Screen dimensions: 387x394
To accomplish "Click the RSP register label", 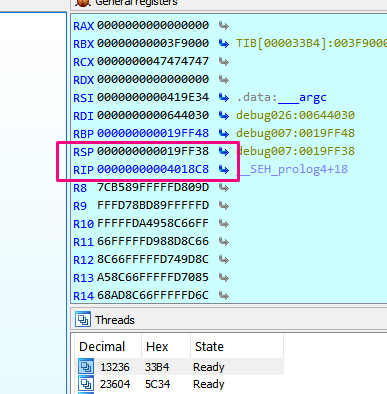I will click(x=84, y=152).
